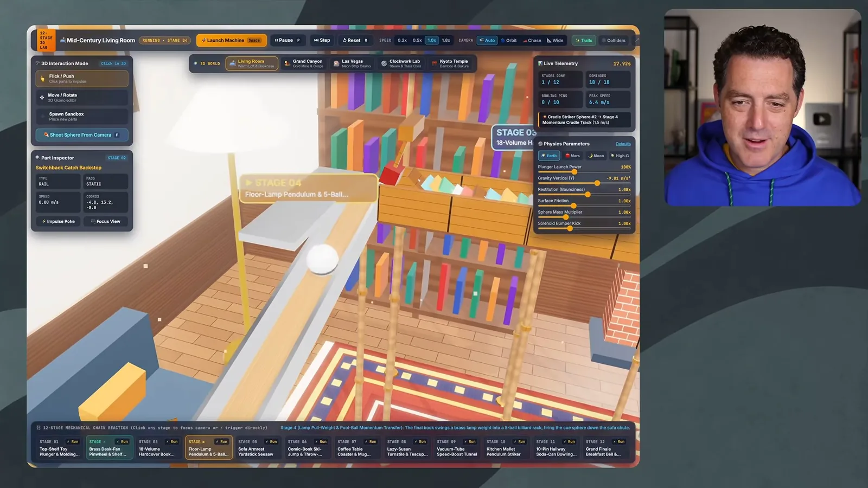
Task: Switch camera to Orbit mode
Action: coord(508,40)
